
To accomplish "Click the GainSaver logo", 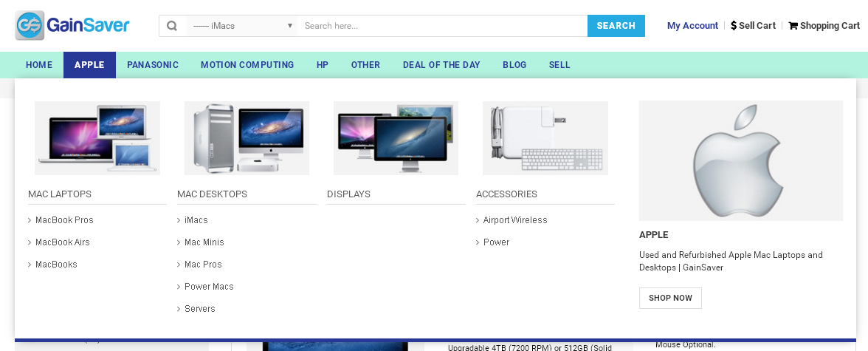I will click(72, 26).
